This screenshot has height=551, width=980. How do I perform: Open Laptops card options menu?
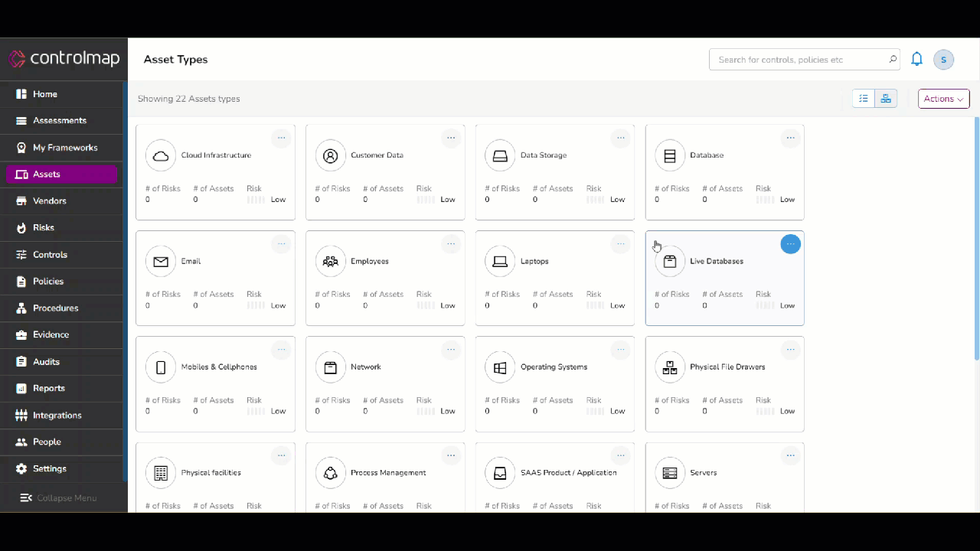click(x=621, y=244)
